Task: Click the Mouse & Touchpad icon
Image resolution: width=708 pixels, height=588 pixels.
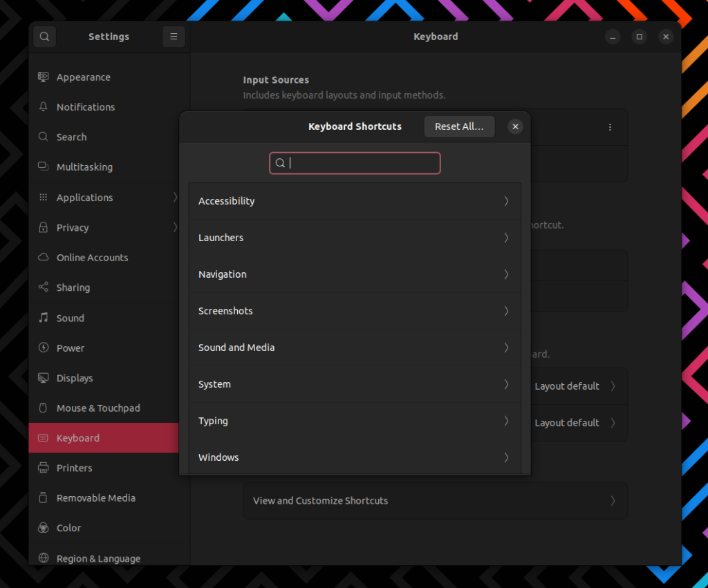Action: pos(44,408)
